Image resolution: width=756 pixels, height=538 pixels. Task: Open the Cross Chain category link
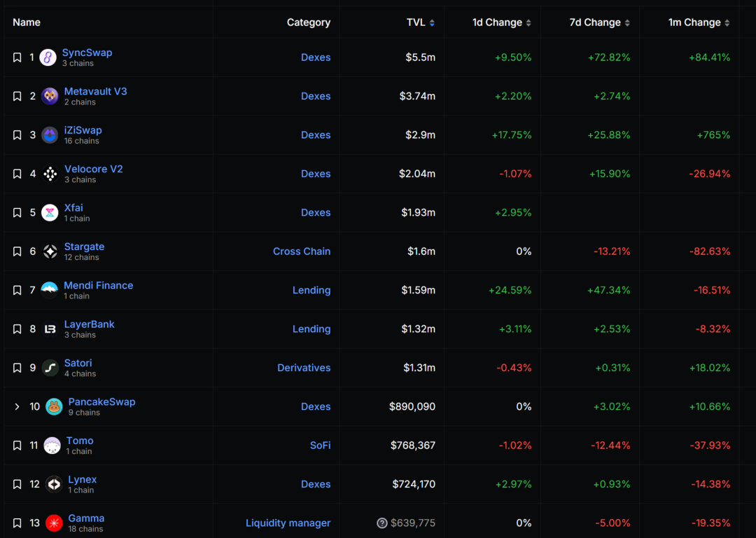pos(301,251)
